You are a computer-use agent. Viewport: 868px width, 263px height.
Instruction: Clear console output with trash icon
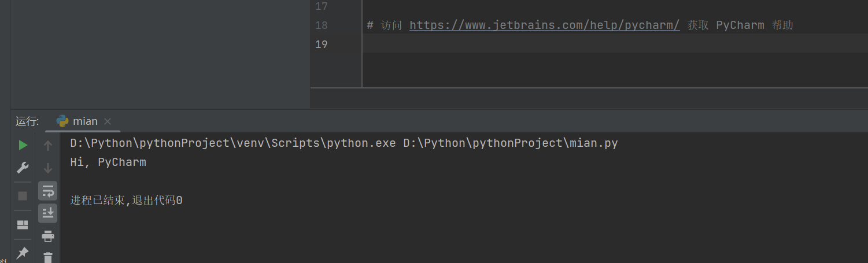pyautogui.click(x=48, y=257)
